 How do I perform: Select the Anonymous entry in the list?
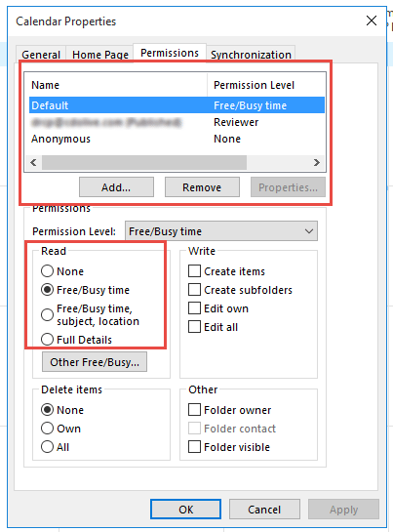tap(177, 139)
